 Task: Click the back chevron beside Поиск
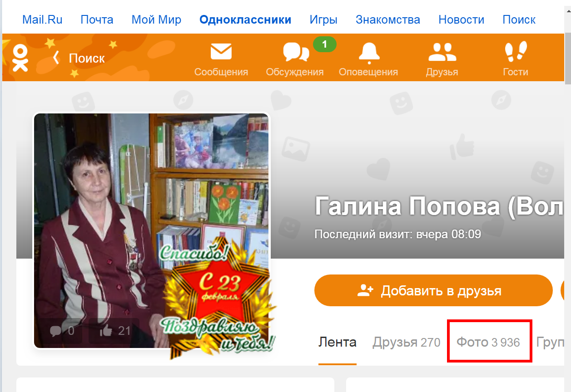click(56, 58)
